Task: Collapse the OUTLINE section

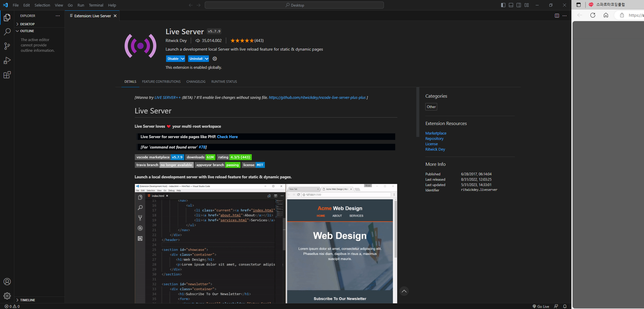Action: (40, 31)
